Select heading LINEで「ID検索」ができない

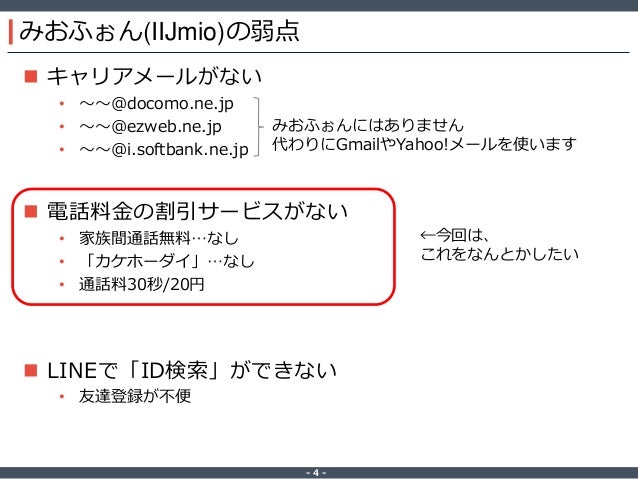point(192,370)
